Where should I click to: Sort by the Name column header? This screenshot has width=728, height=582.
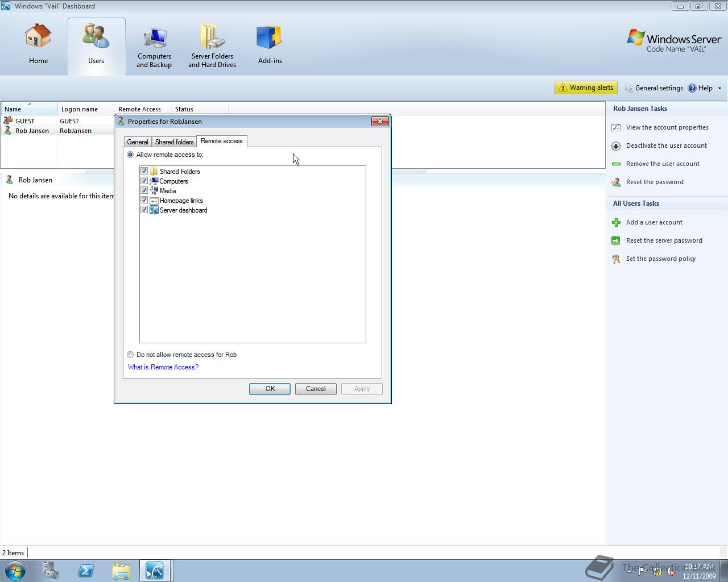pos(29,109)
